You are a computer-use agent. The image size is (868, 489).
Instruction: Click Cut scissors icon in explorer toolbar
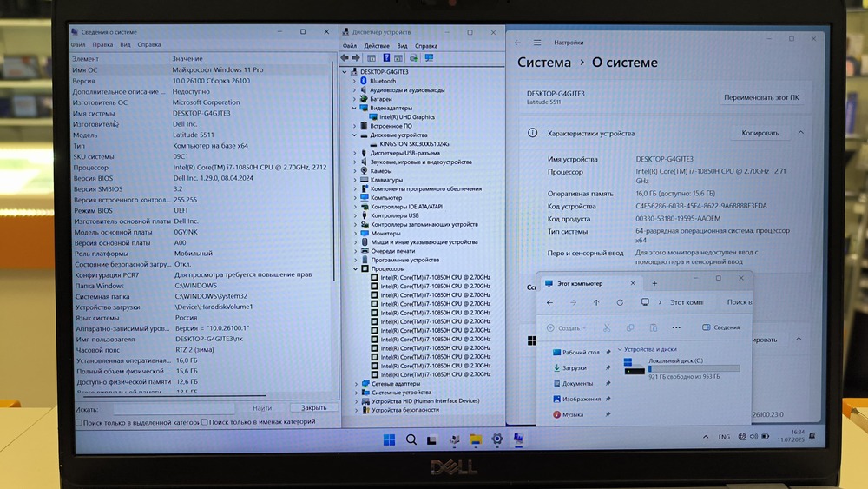tap(607, 327)
